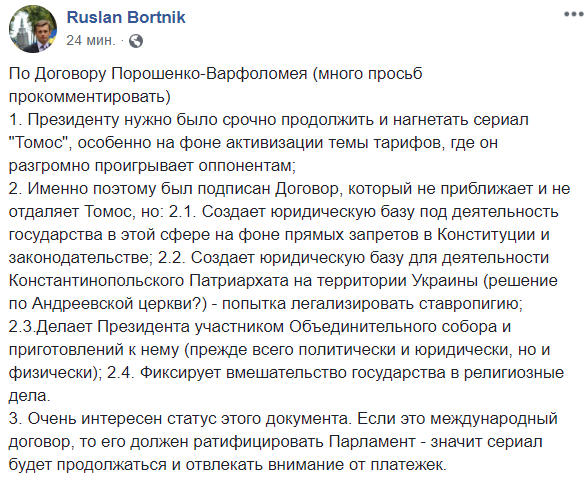The image size is (587, 478).
Task: Click the word "прокомментировать)"
Action: (x=90, y=96)
